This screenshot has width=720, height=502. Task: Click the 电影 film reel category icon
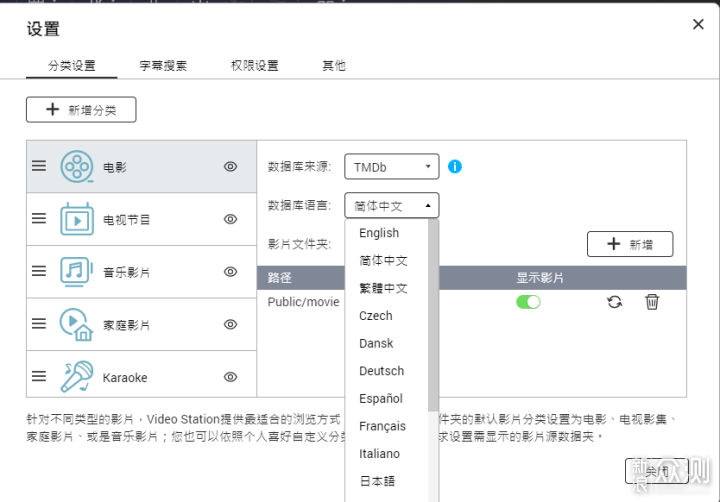pos(77,166)
